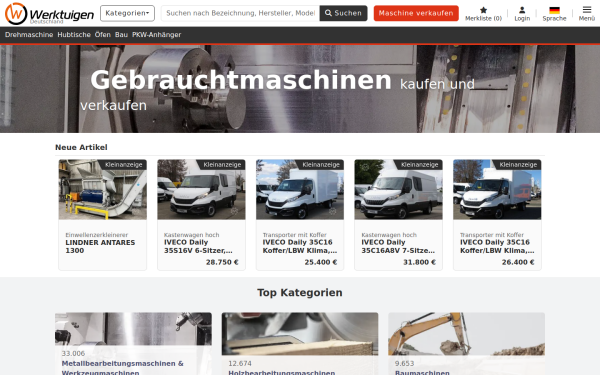The width and height of the screenshot is (600, 375).
Task: Open the hamburger Menü icon
Action: click(587, 10)
